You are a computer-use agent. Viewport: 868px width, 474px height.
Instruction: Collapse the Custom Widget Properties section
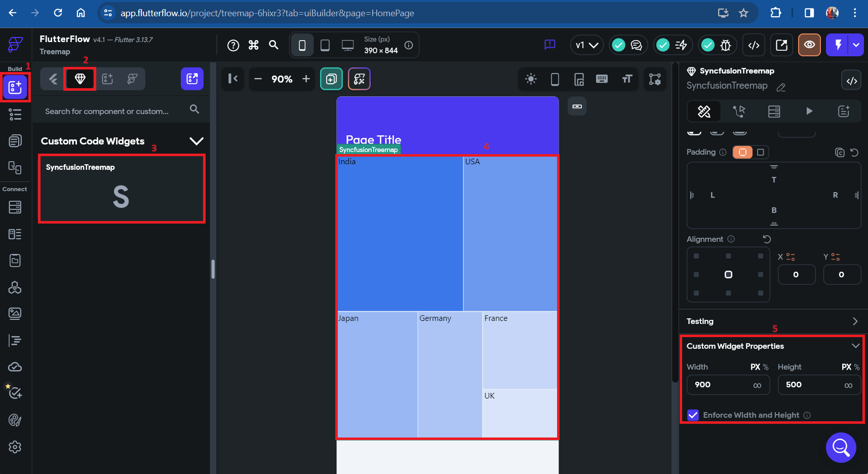tap(855, 346)
